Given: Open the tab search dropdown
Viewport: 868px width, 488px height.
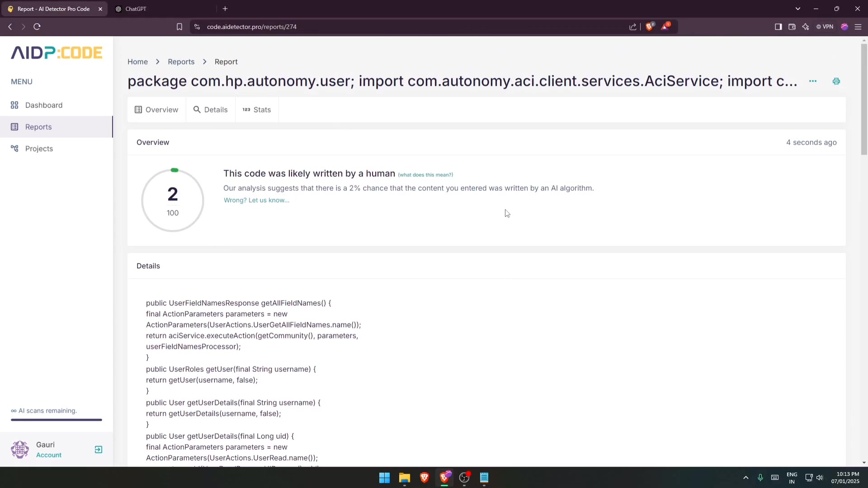Looking at the screenshot, I should point(798,9).
